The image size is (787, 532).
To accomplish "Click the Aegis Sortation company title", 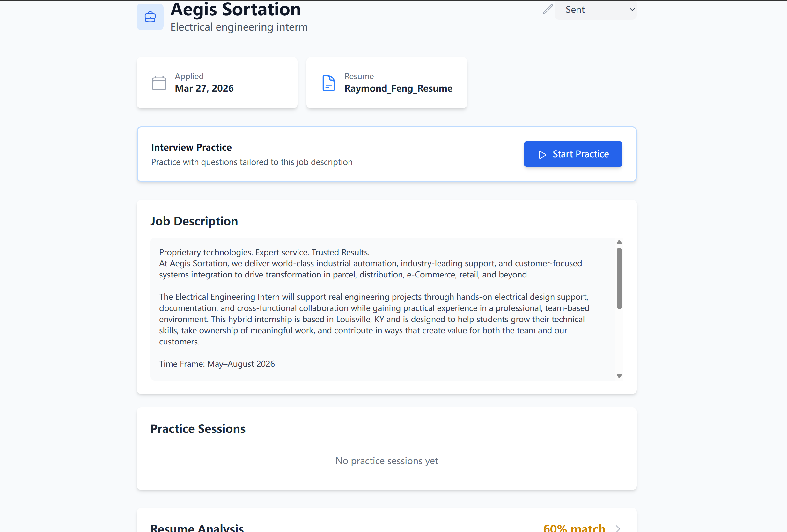I will pos(236,9).
